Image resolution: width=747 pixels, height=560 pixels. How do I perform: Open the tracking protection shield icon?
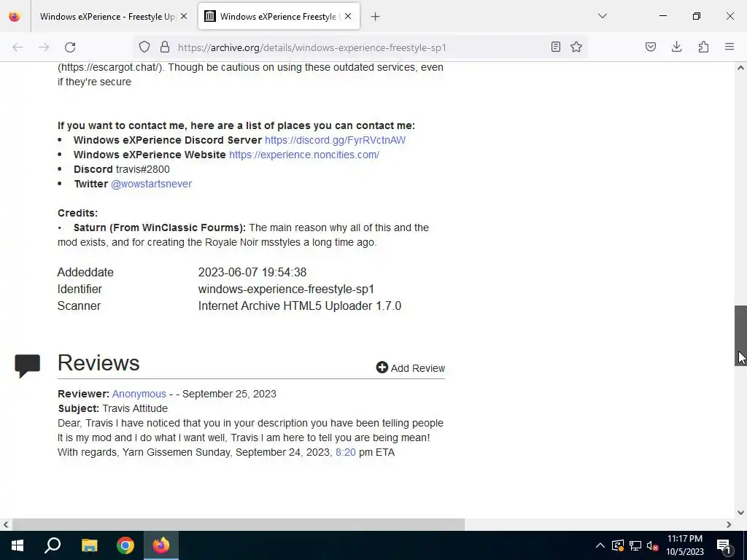[144, 47]
